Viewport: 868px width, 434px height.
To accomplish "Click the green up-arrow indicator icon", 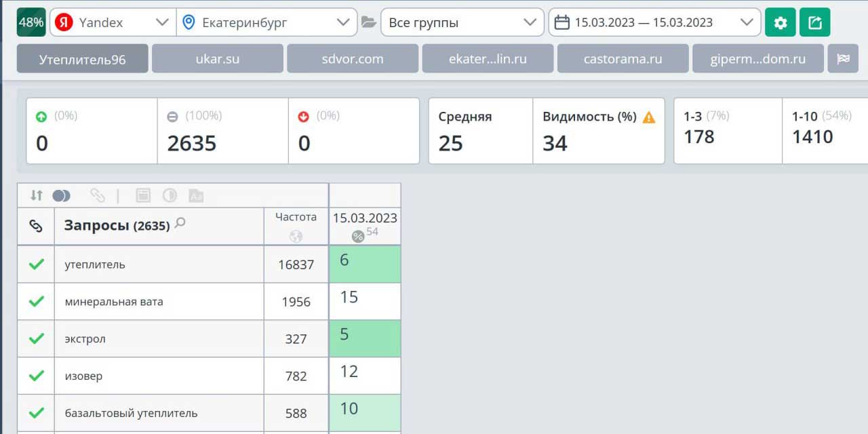I will pos(41,117).
